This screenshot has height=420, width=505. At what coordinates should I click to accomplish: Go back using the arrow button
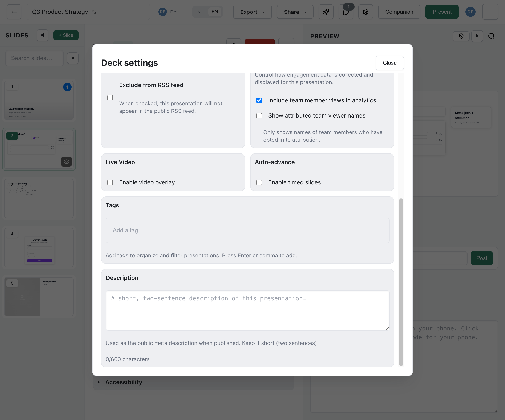coord(14,12)
